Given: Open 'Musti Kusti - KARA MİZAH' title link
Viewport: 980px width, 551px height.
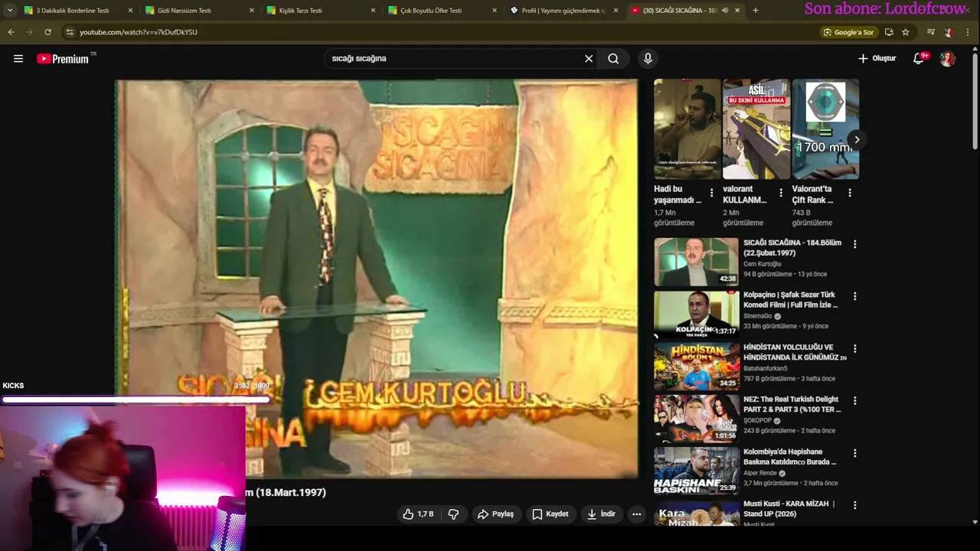Looking at the screenshot, I should [x=789, y=509].
